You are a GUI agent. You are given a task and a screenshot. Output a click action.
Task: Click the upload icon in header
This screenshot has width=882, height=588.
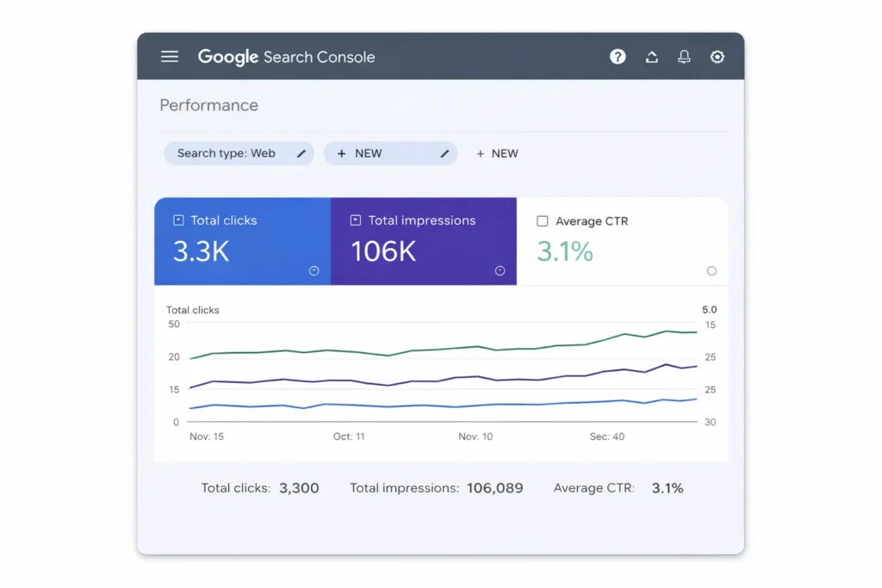click(652, 57)
